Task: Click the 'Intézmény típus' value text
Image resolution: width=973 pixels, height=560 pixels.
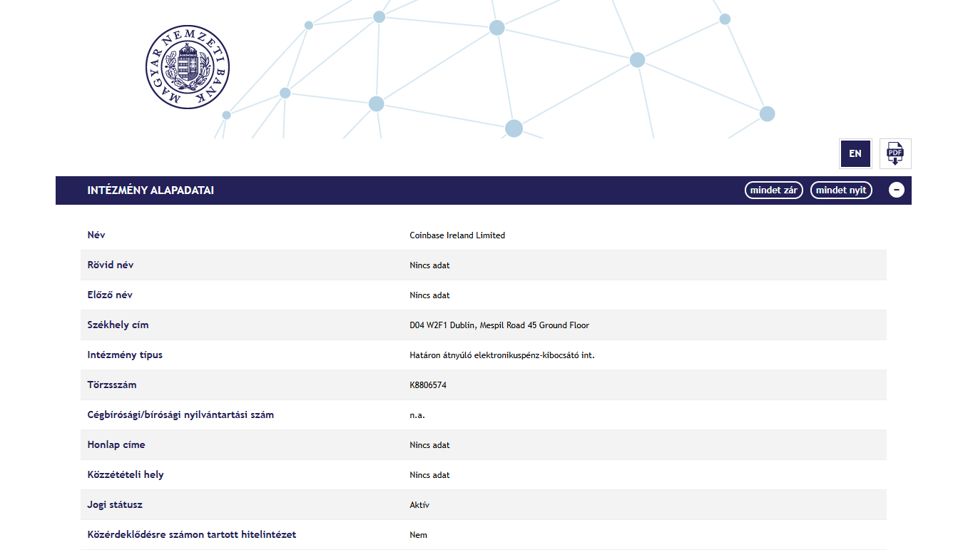Action: 501,355
